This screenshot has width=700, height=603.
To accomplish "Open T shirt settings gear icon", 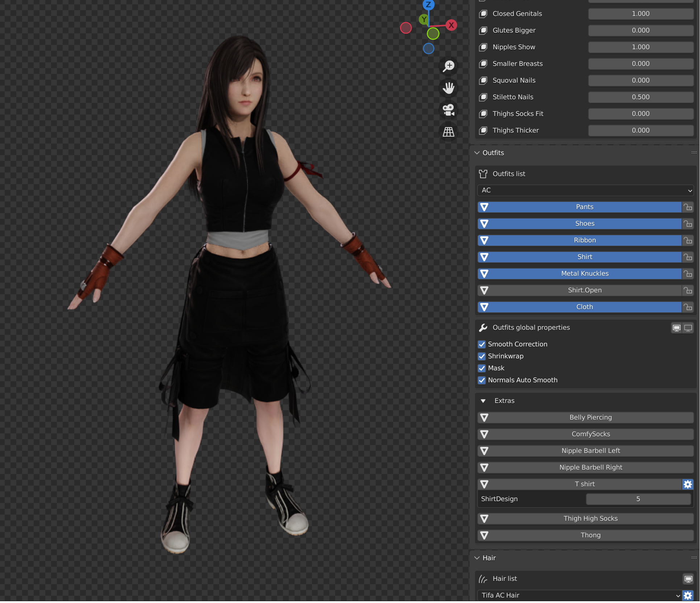I will (x=688, y=484).
